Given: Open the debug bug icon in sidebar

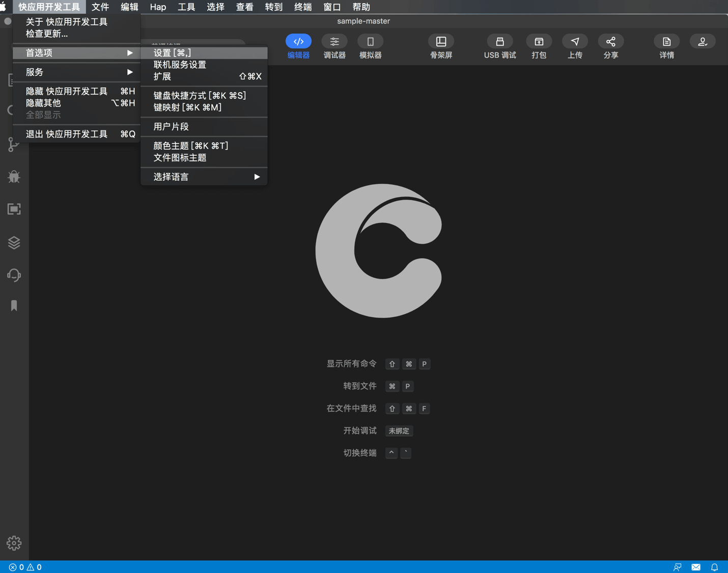Looking at the screenshot, I should [14, 177].
